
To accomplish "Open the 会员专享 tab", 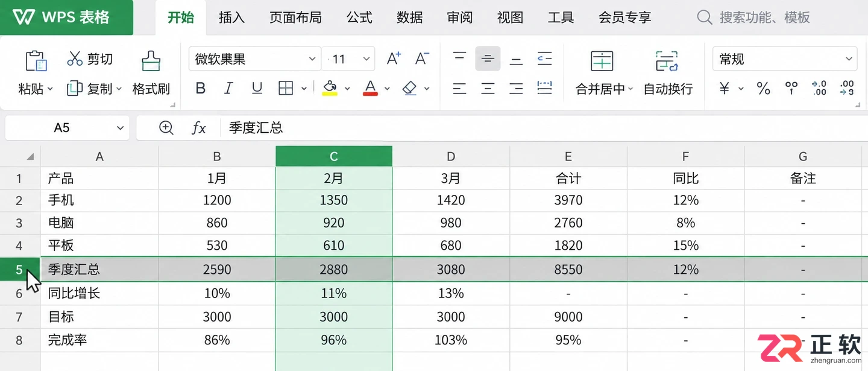I will point(624,17).
